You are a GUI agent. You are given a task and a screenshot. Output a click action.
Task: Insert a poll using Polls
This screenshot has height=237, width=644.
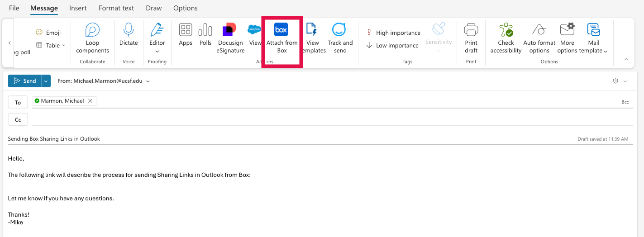tap(205, 35)
